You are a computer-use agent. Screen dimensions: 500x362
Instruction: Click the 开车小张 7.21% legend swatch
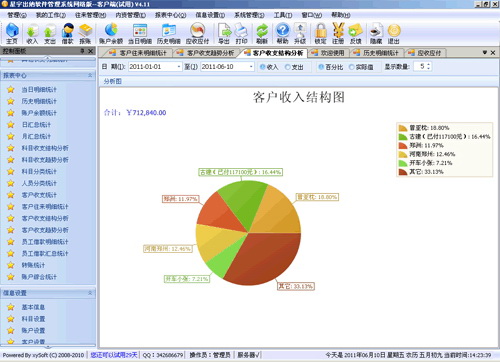pyautogui.click(x=403, y=163)
